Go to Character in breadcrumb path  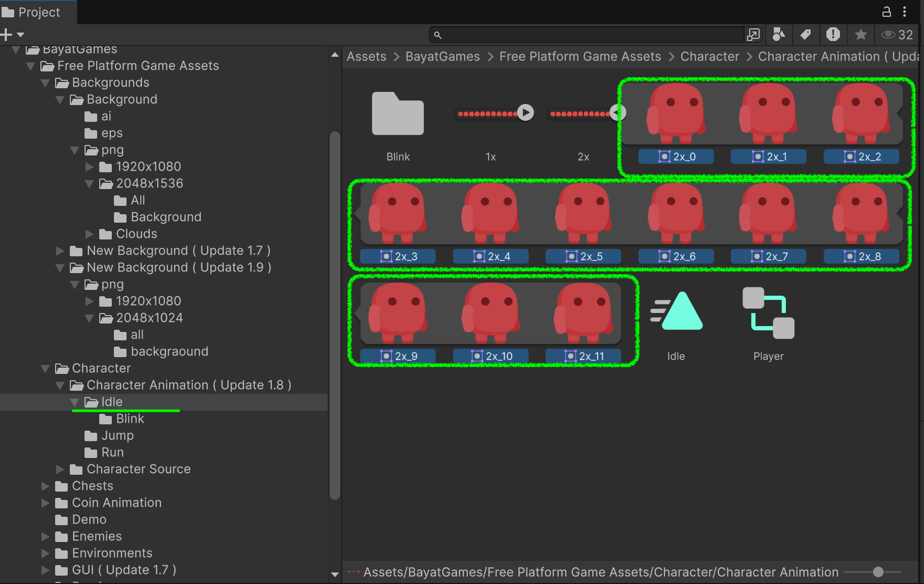pos(709,57)
